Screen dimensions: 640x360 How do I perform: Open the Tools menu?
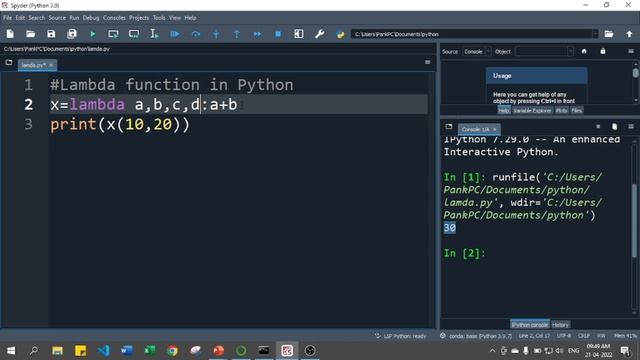[x=159, y=18]
